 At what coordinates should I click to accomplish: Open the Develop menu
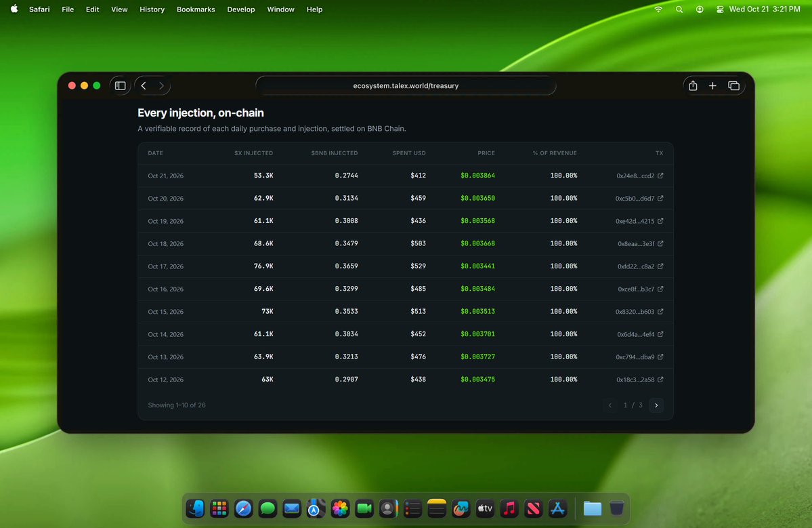(x=241, y=9)
